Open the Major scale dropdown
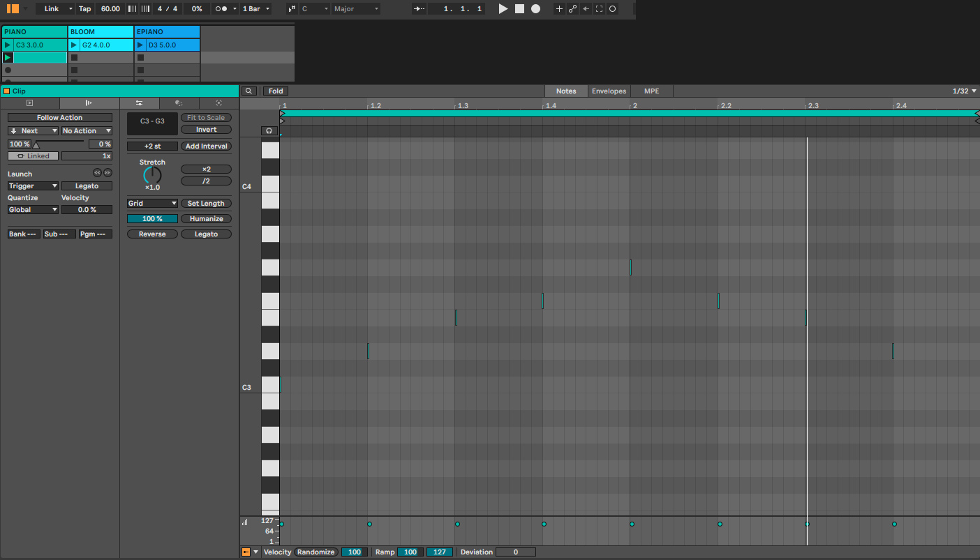The height and width of the screenshot is (560, 980). click(356, 8)
